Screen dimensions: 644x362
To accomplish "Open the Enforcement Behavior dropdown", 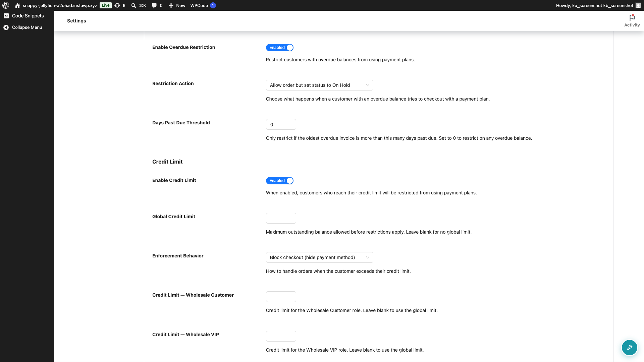I will 319,257.
